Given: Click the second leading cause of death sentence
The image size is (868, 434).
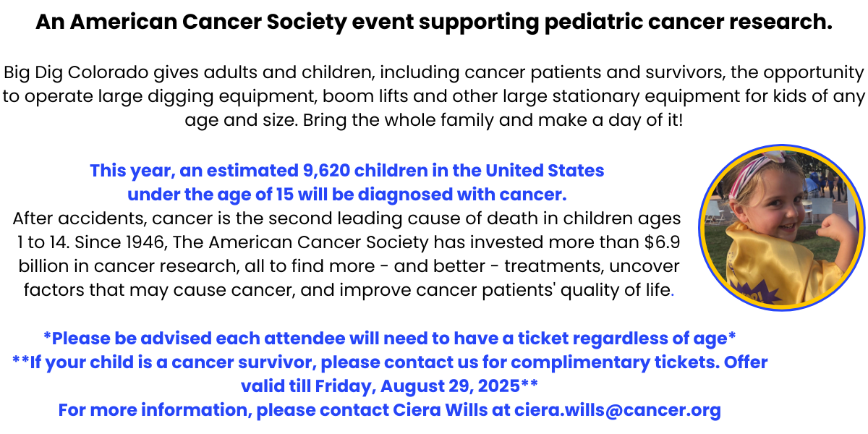Looking at the screenshot, I should coord(347,230).
